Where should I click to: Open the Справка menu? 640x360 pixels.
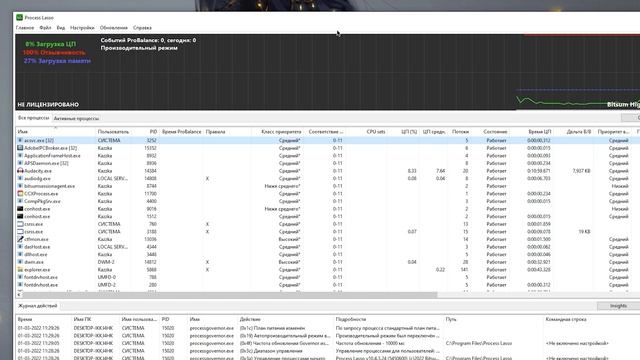click(x=142, y=28)
